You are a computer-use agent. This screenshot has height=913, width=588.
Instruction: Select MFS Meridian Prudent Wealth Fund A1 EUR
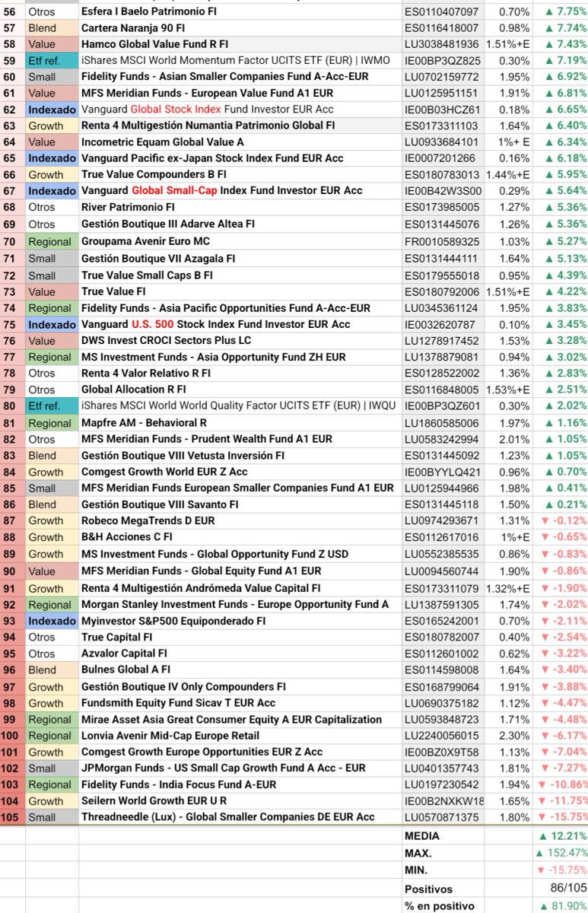[207, 439]
